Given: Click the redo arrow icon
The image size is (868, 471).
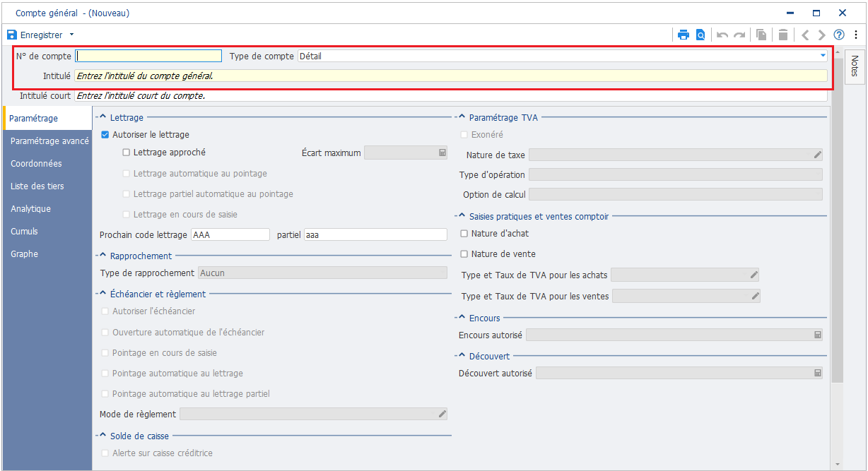Looking at the screenshot, I should [739, 35].
